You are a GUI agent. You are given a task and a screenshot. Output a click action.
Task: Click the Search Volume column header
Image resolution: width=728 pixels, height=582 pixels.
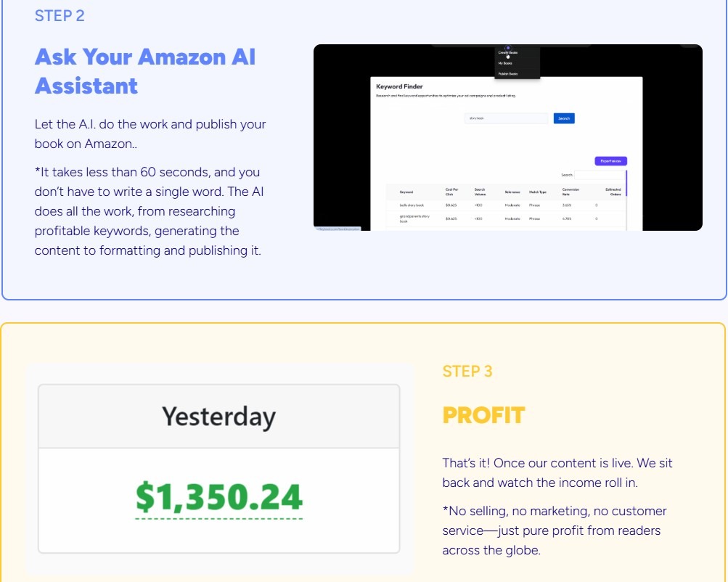pyautogui.click(x=480, y=192)
